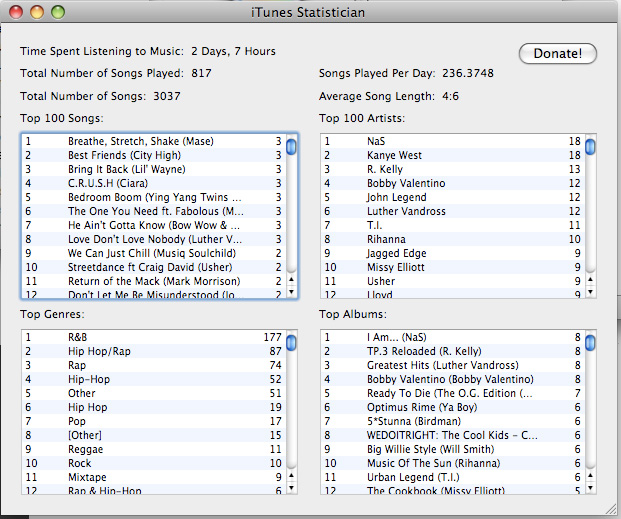This screenshot has width=621, height=519.
Task: Select artist Bobby Valentino in Top Artists
Action: point(453,183)
